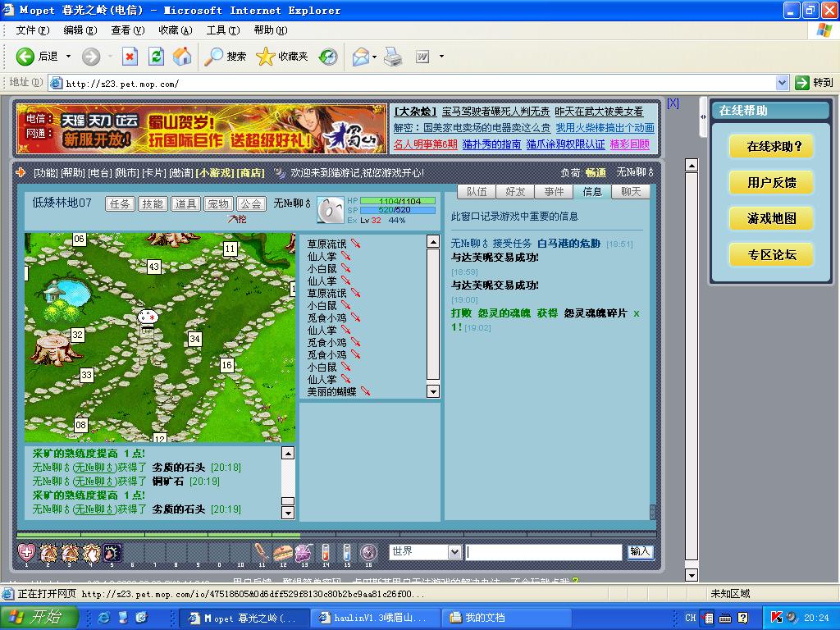Click the Mail envelope toolbar icon
Screen dimensions: 840x630
[361, 57]
